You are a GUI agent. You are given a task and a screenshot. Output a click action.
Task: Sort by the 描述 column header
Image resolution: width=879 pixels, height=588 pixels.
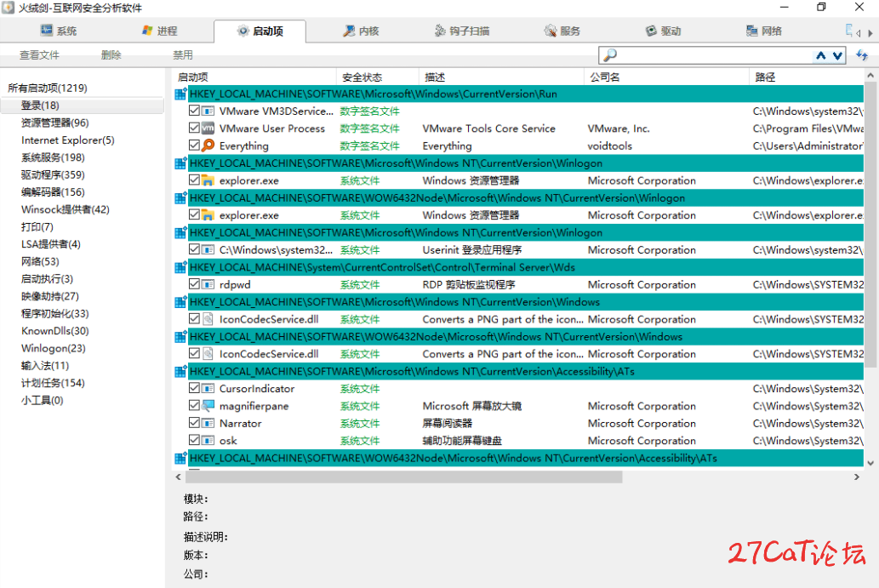(501, 77)
